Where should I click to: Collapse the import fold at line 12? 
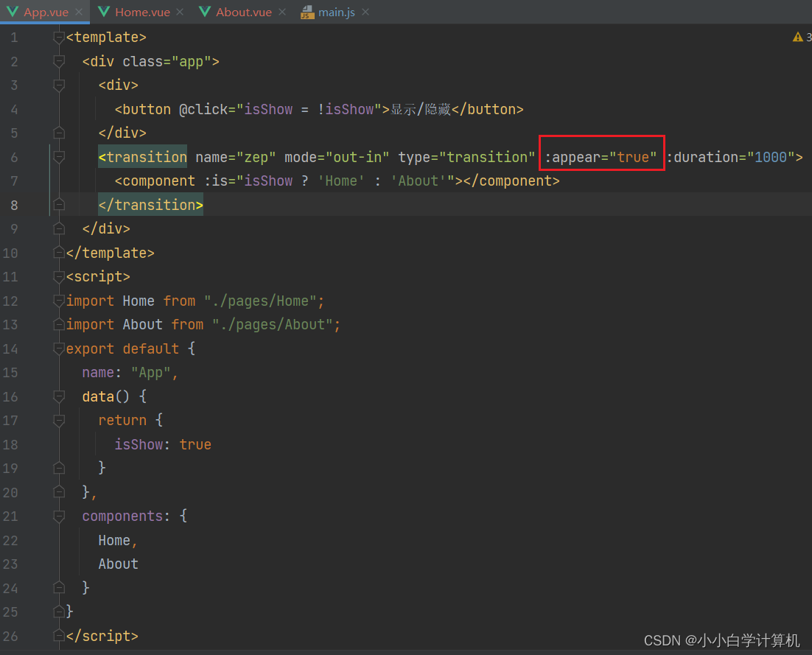[x=59, y=301]
